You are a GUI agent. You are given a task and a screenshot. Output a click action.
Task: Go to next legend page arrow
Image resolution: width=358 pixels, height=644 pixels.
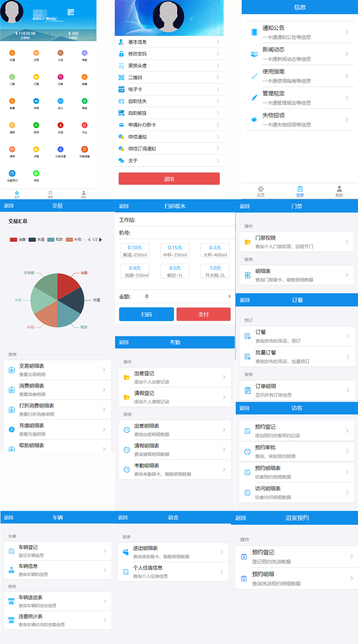101,240
